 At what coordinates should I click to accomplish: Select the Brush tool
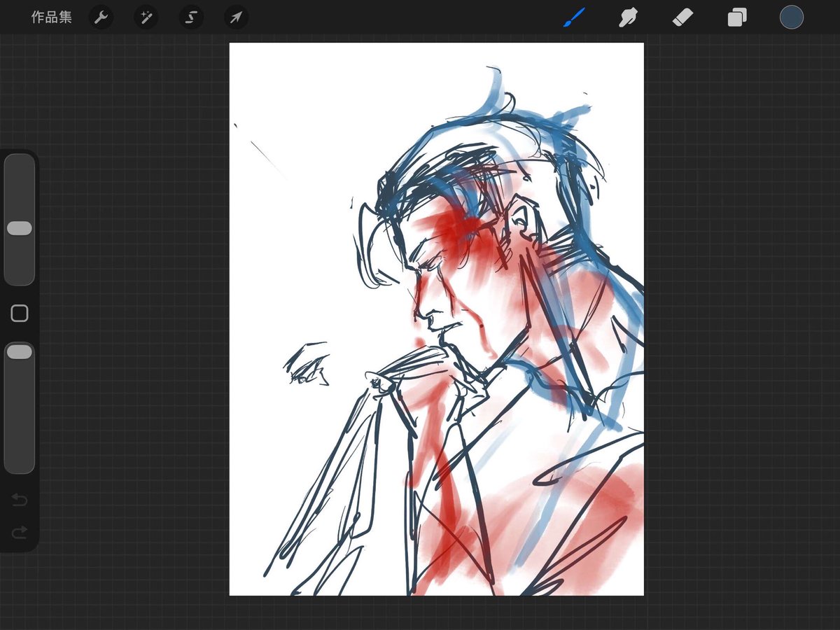coord(574,17)
